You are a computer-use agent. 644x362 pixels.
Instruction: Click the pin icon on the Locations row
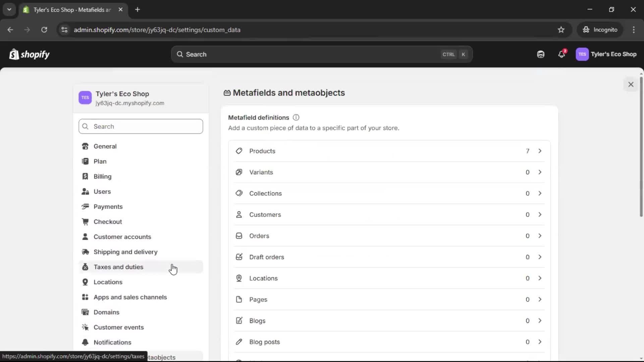tap(239, 278)
